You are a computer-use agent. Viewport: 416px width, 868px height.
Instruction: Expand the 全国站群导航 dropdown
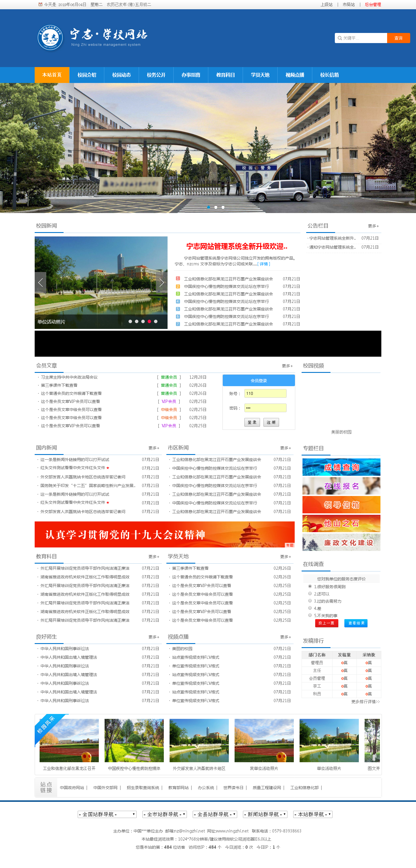click(x=107, y=814)
